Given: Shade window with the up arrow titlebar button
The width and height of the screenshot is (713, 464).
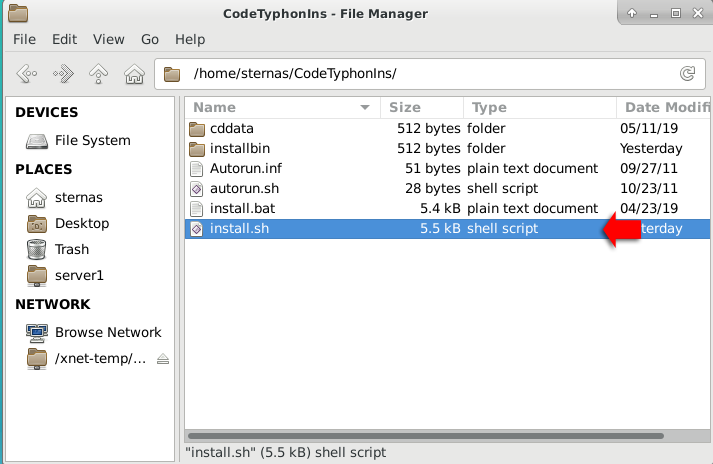Looking at the screenshot, I should [x=632, y=13].
